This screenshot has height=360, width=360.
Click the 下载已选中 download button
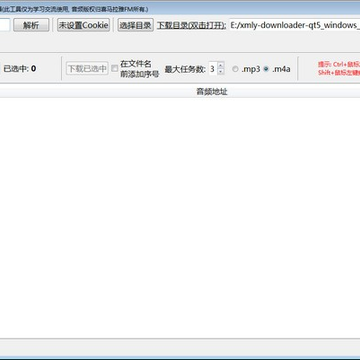click(x=87, y=69)
